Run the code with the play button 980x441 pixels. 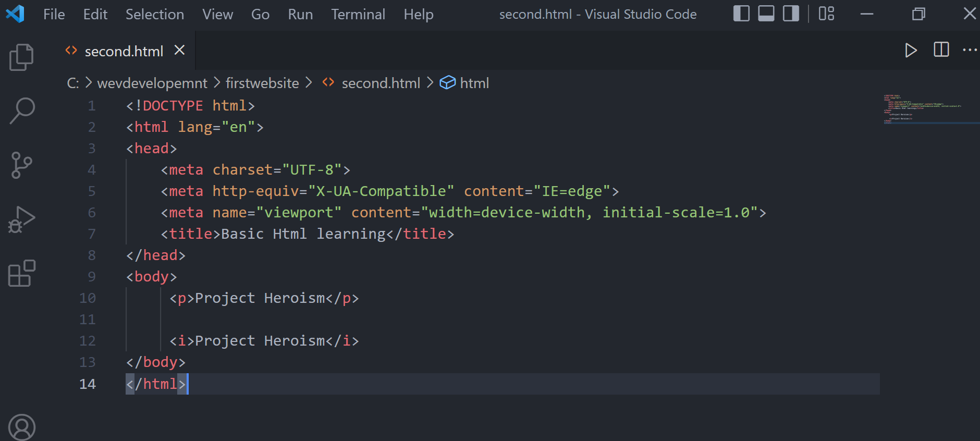pyautogui.click(x=911, y=51)
